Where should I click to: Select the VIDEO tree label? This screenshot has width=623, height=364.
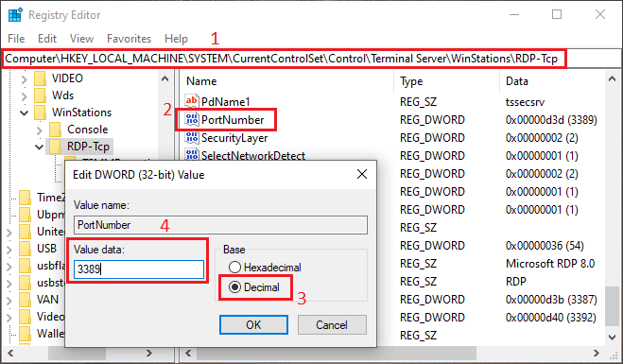pos(67,78)
